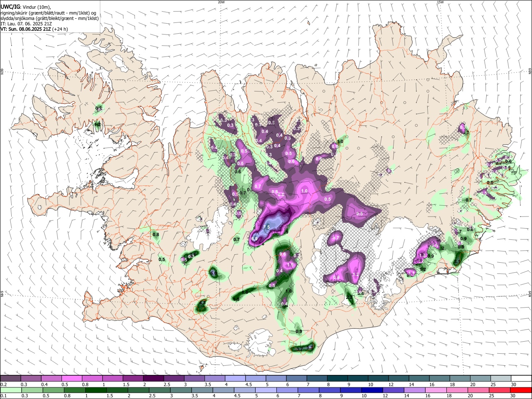Select the navy blue swatch between 10 and 12, bottom row
Image resolution: width=532 pixels, height=399 pixels.
pyautogui.click(x=372, y=390)
